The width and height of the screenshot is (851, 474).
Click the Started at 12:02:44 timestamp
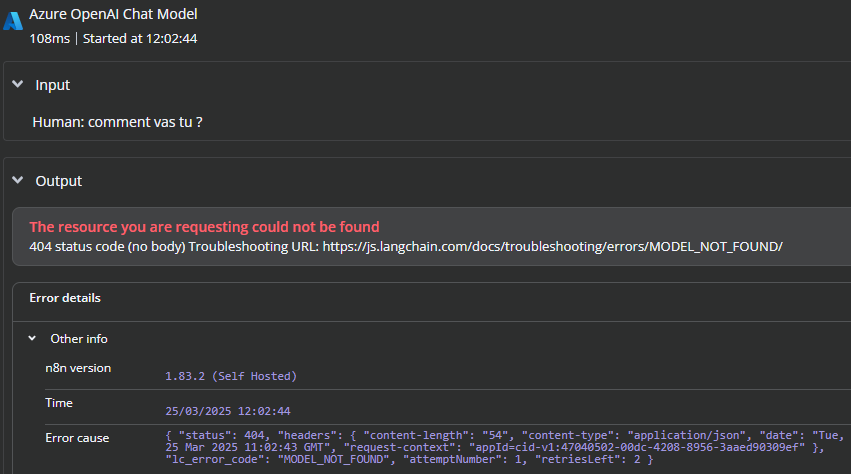click(140, 39)
